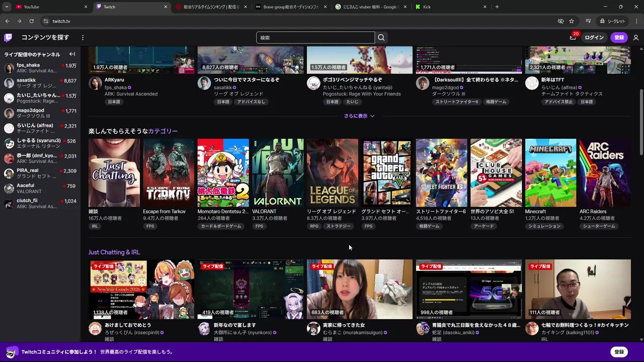
Task: Open Aceful VALORANT channel in sidebar
Action: tap(40, 189)
